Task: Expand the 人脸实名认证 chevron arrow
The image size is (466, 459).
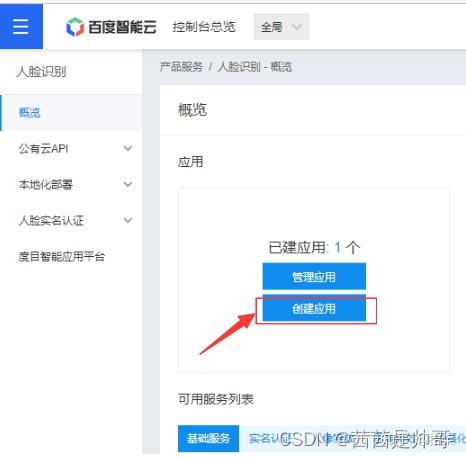Action: coord(128,220)
